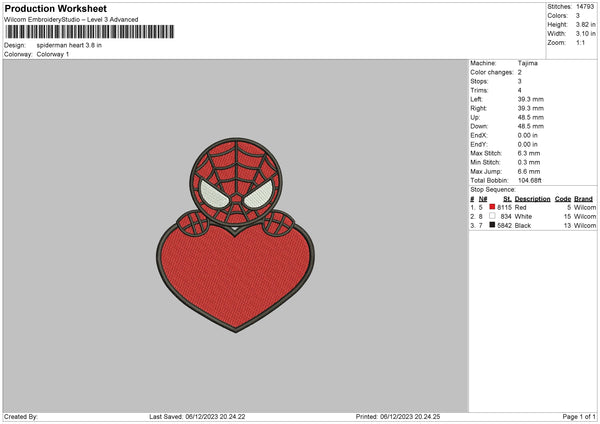Click the Color changes value 2
This screenshot has width=600, height=424.
(x=520, y=72)
